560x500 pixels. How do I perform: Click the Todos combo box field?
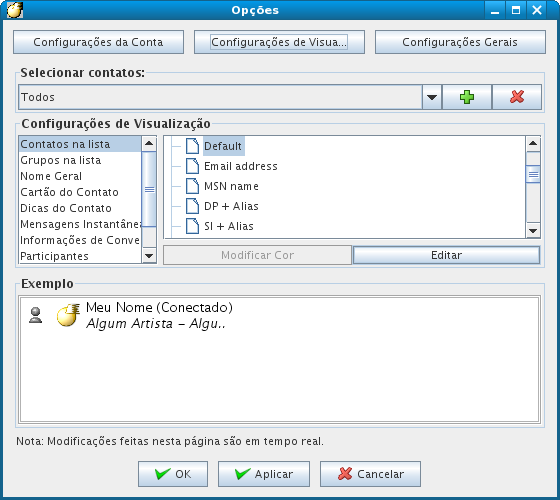pyautogui.click(x=220, y=97)
